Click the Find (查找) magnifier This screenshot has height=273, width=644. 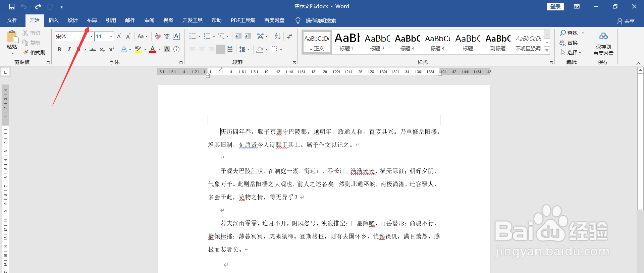(569, 33)
